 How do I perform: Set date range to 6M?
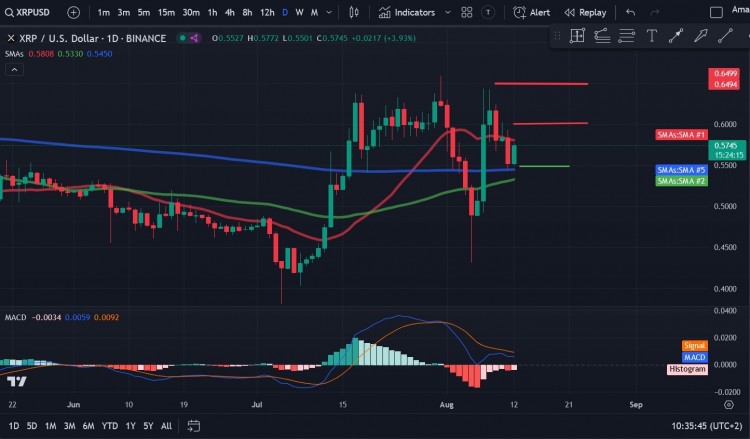(x=88, y=426)
